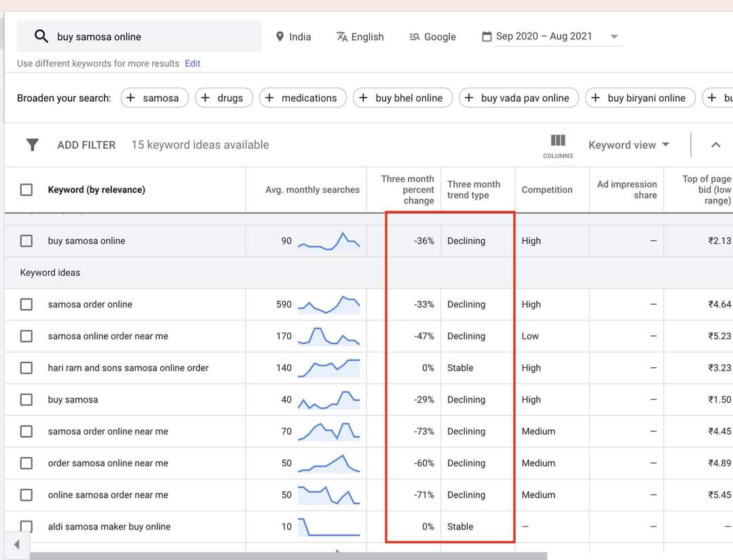Viewport: 733px width, 560px height.
Task: Add samosa to broaden search
Action: (x=154, y=98)
